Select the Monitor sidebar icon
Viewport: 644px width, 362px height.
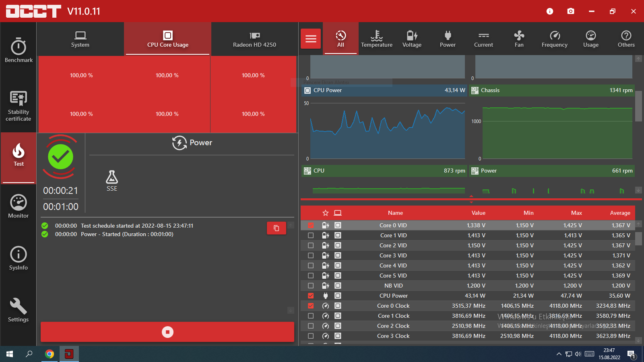point(19,206)
